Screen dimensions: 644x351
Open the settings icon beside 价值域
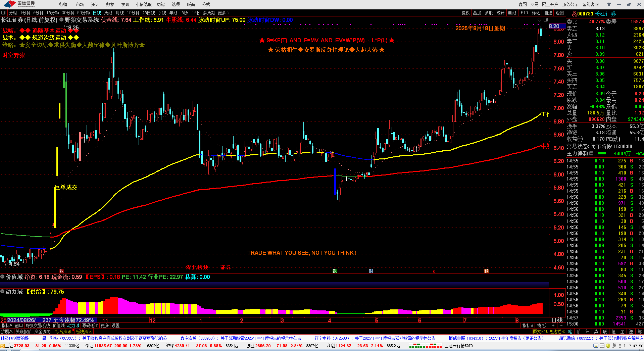pos(2,277)
